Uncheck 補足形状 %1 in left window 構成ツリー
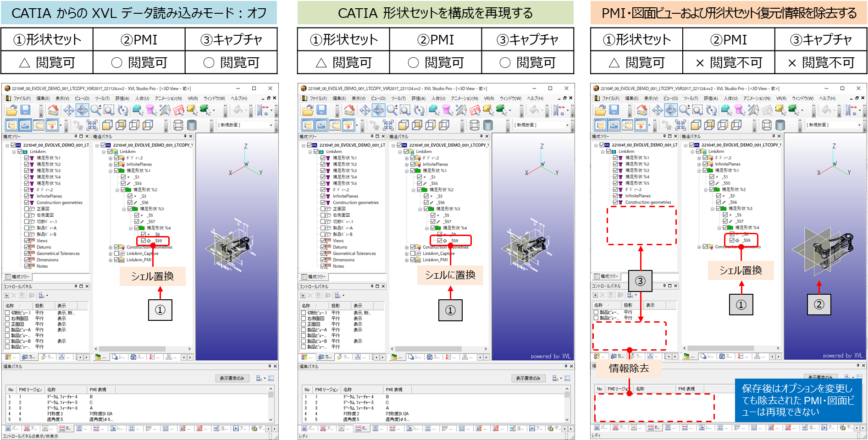The width and height of the screenshot is (868, 440). pos(27,158)
